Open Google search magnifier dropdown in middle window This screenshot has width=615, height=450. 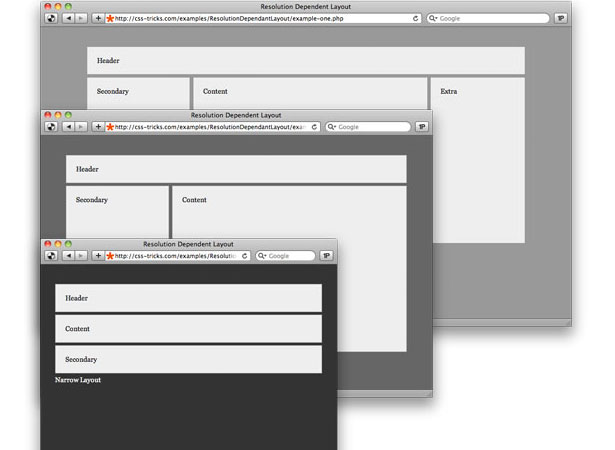click(x=332, y=127)
